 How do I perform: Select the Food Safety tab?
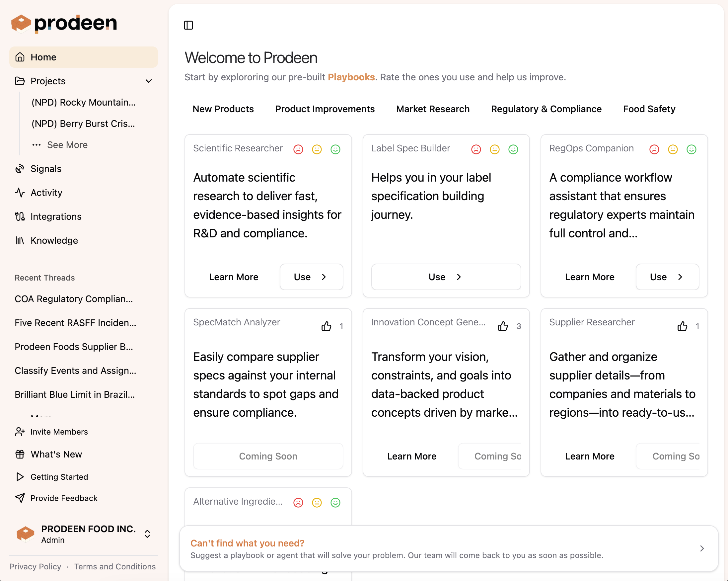pos(649,109)
